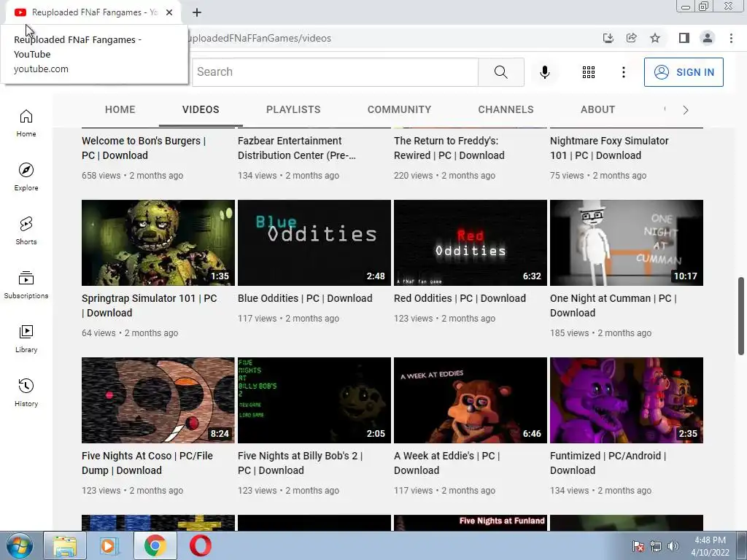Click the magnifier search button
The width and height of the screenshot is (747, 560).
tap(500, 72)
